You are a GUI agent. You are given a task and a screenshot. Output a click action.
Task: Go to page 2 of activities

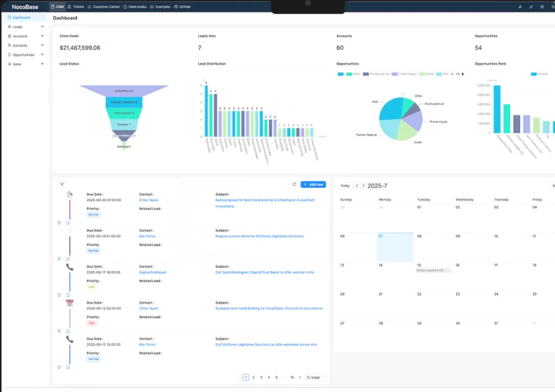tap(253, 377)
